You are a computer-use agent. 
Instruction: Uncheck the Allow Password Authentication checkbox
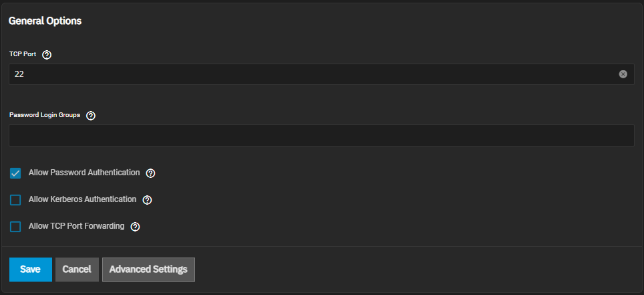15,173
